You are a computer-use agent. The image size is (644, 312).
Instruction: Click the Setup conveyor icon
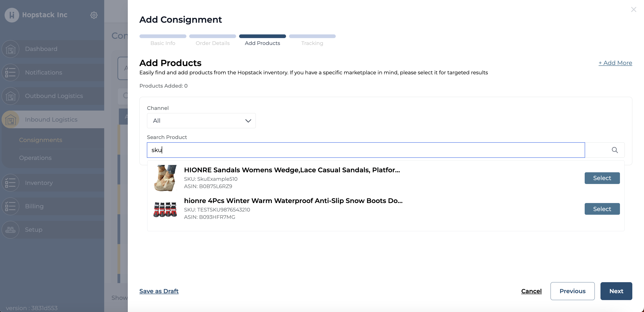[11, 230]
